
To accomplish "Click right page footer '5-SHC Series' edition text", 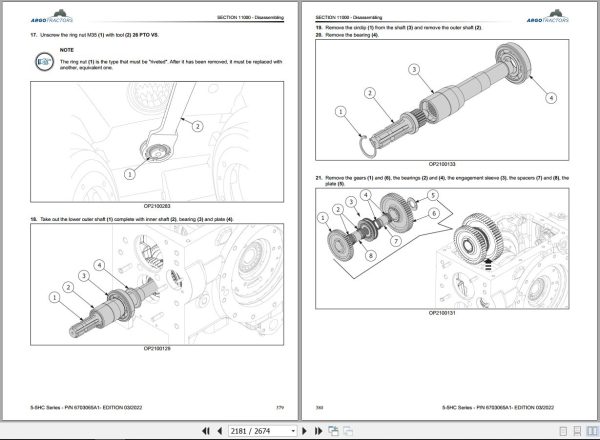I will click(x=498, y=407).
